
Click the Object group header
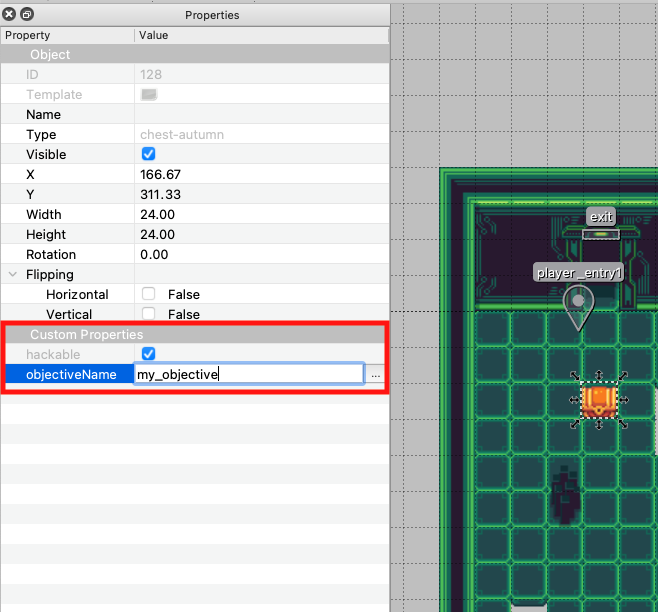click(x=50, y=54)
